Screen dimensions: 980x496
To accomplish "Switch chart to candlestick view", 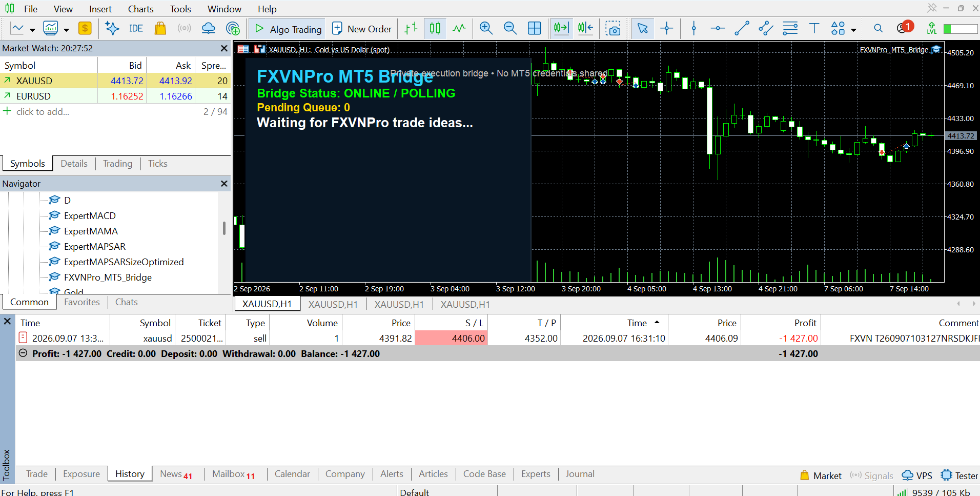I will click(435, 28).
